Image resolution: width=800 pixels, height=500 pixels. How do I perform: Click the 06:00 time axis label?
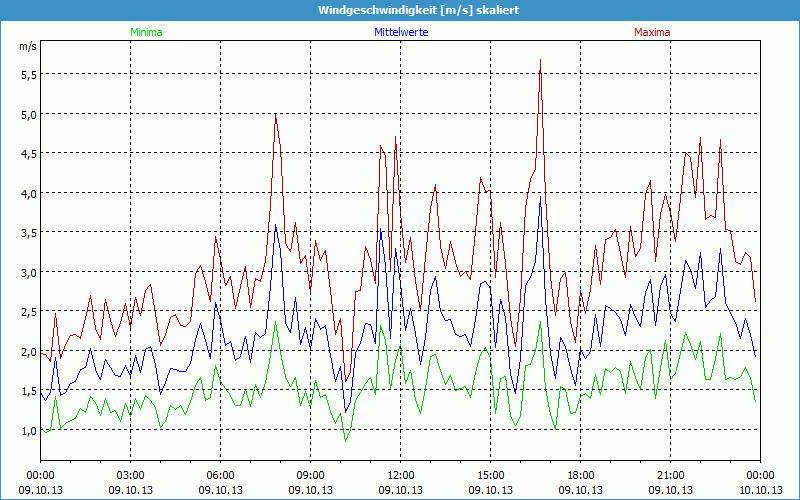pyautogui.click(x=220, y=476)
